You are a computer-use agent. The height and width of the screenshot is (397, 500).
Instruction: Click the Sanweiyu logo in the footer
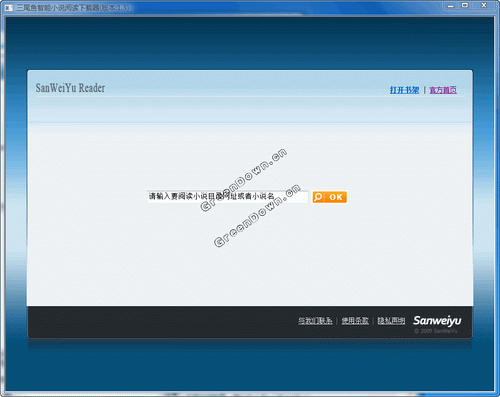click(x=437, y=321)
